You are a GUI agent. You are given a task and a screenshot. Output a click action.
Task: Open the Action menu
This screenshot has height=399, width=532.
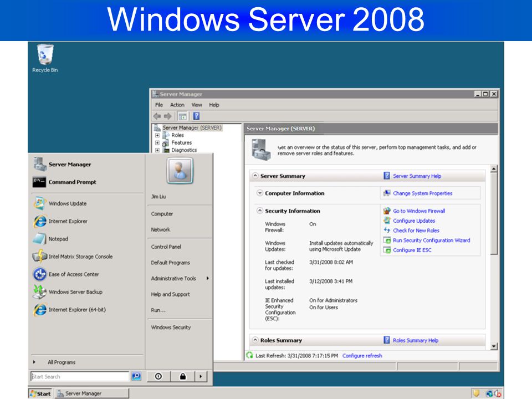click(x=177, y=105)
